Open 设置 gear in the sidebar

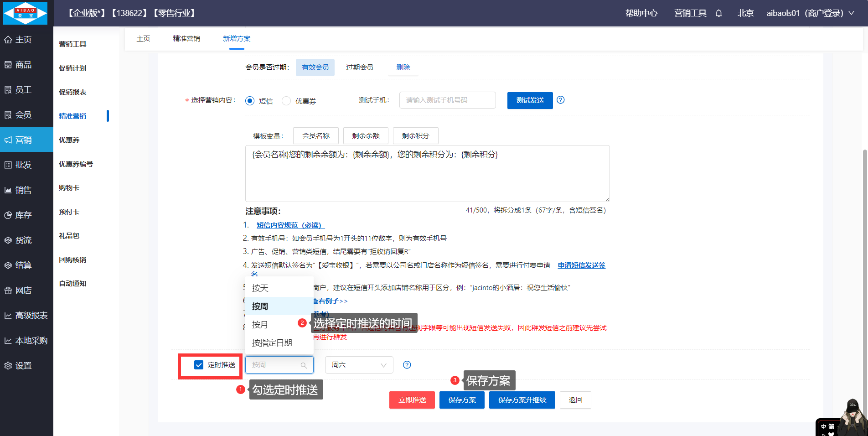point(24,366)
